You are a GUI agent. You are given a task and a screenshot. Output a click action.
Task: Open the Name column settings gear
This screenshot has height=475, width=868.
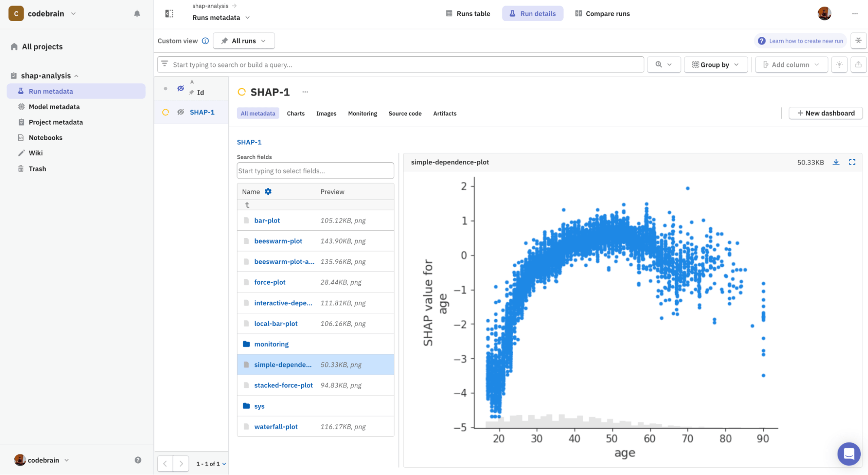(268, 191)
